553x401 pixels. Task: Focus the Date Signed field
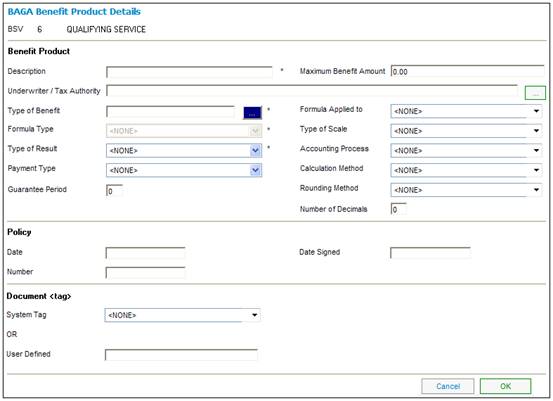coord(430,253)
